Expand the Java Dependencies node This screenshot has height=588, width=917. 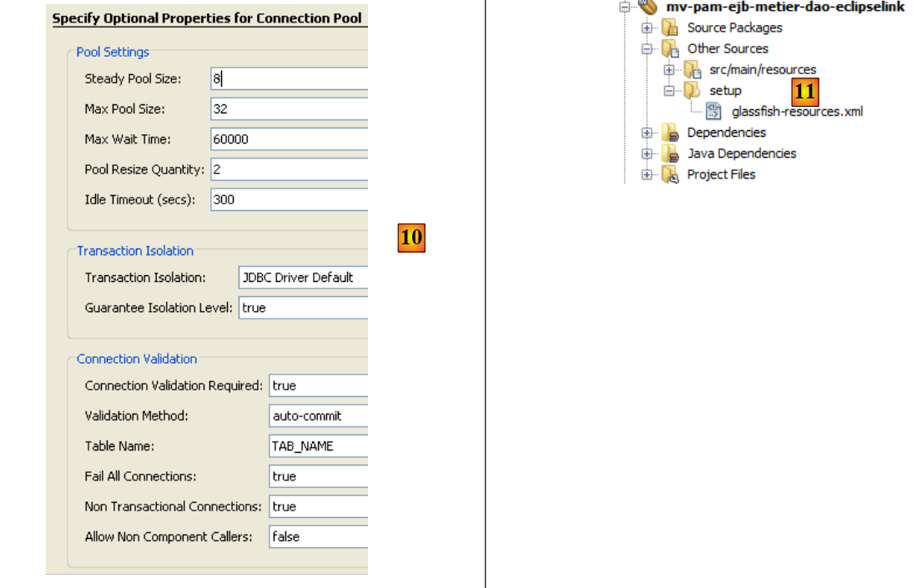(647, 153)
